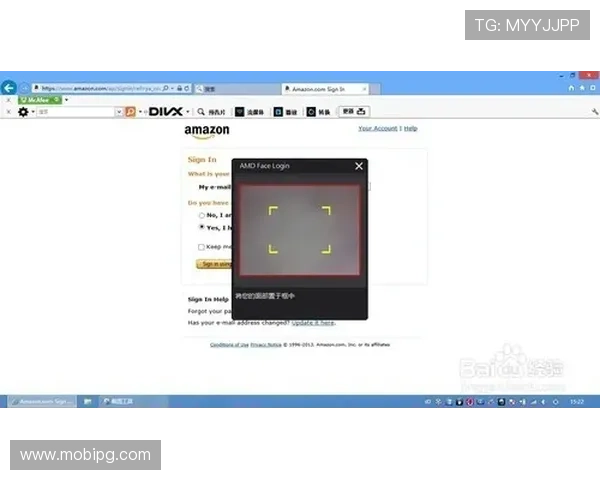Open dropdown arrow next to orange search icon

(x=141, y=112)
